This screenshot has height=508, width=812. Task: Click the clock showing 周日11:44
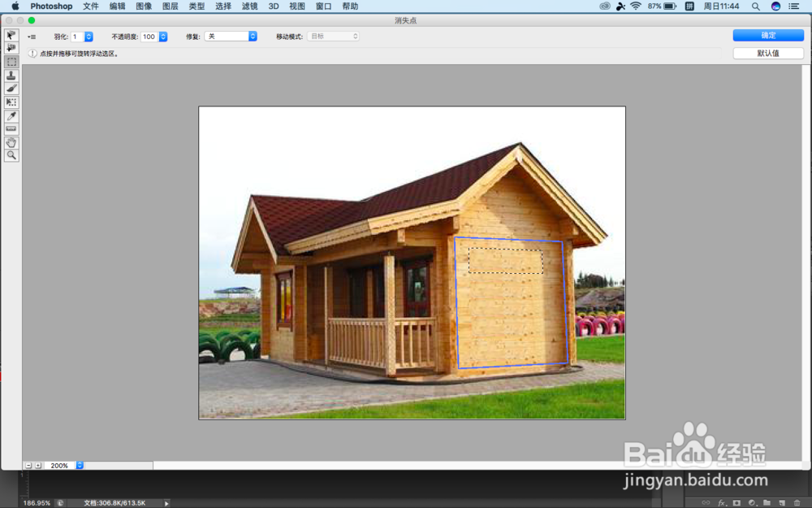click(721, 7)
